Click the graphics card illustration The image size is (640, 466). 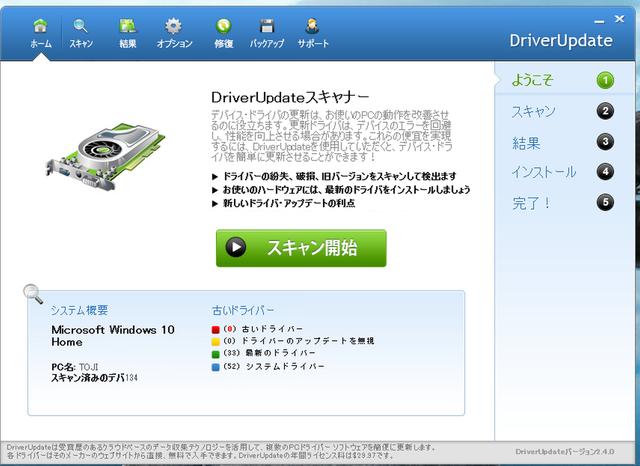tap(105, 157)
